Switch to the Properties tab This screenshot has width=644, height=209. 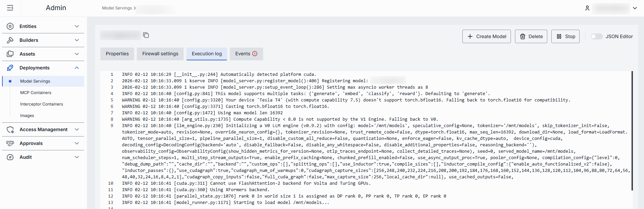pyautogui.click(x=117, y=54)
